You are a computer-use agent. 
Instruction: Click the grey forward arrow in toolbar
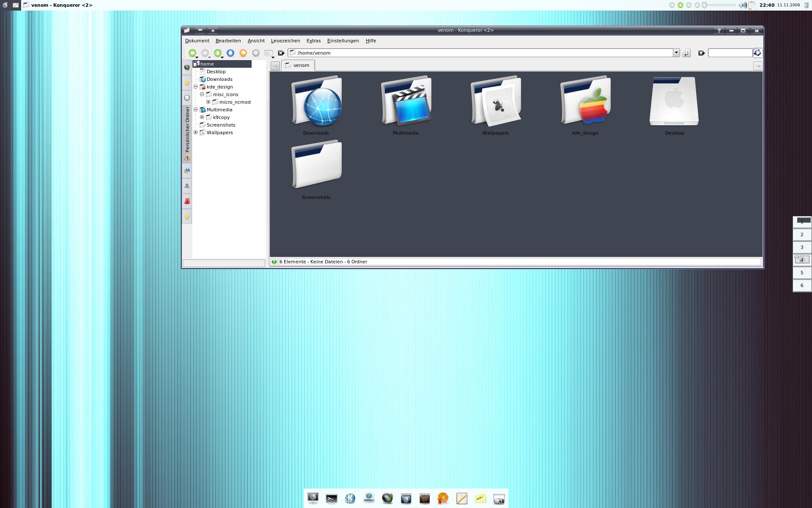pos(205,53)
